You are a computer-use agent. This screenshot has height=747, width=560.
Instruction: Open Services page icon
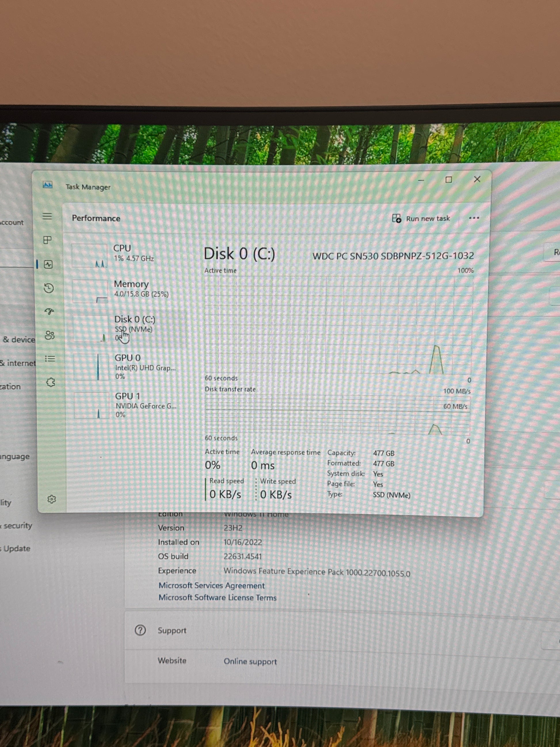(x=51, y=383)
